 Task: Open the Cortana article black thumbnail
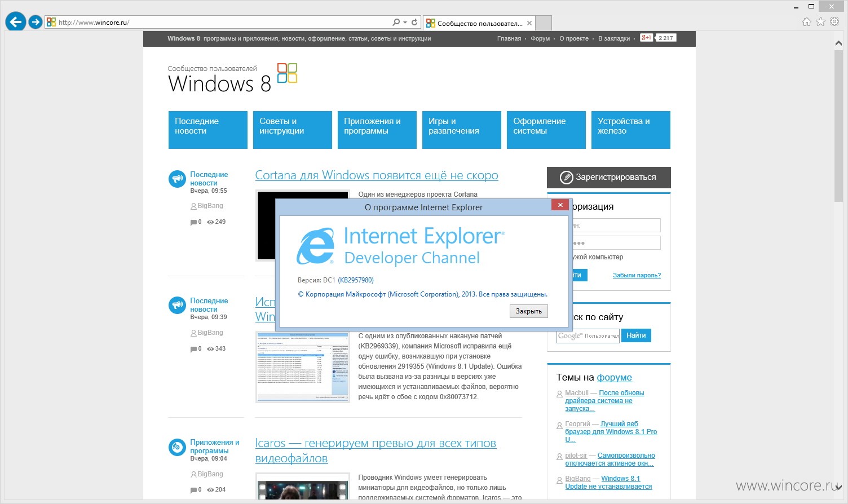click(x=266, y=226)
